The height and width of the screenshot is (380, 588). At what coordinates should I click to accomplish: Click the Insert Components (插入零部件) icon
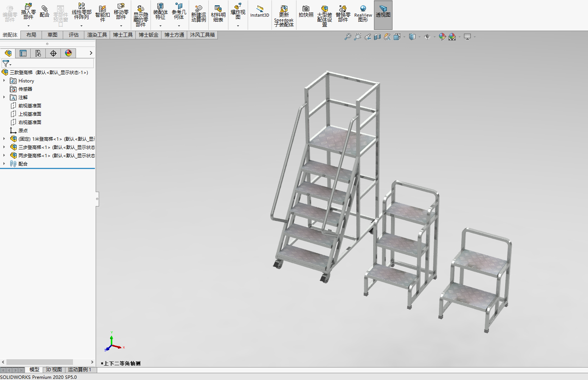coord(28,11)
